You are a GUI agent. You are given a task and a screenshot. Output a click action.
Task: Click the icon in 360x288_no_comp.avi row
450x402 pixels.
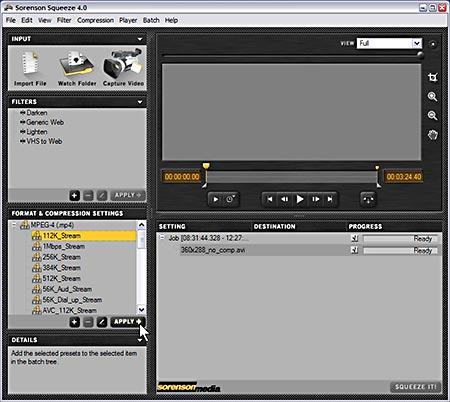coord(354,250)
